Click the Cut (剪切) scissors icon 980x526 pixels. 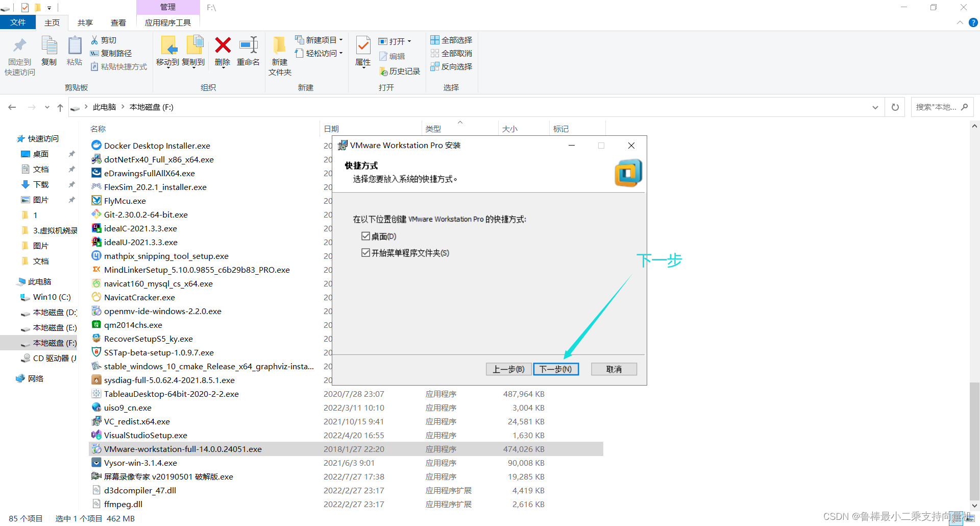[94, 40]
